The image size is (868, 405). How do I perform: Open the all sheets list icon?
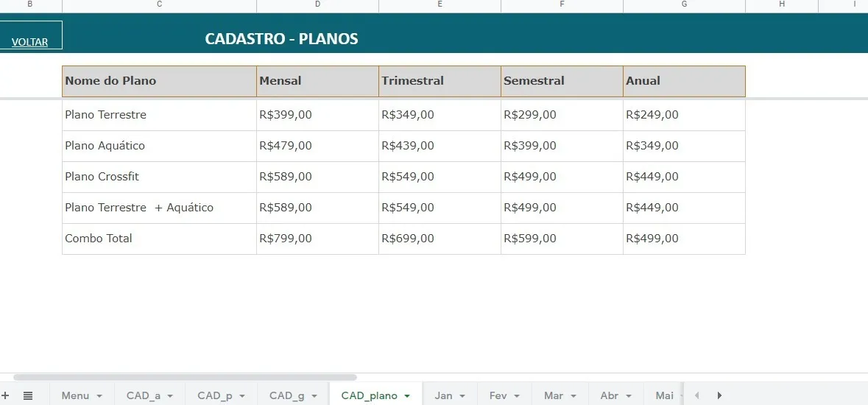28,395
